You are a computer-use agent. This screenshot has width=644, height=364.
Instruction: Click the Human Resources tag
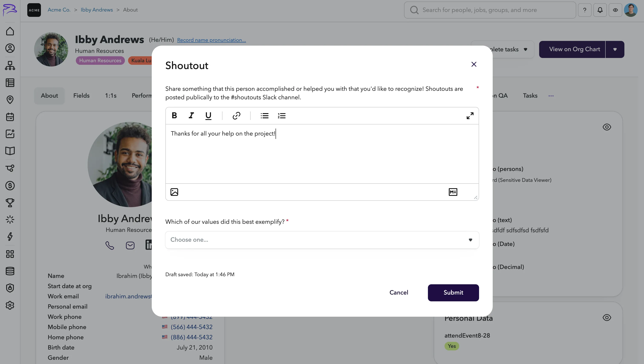pos(100,61)
